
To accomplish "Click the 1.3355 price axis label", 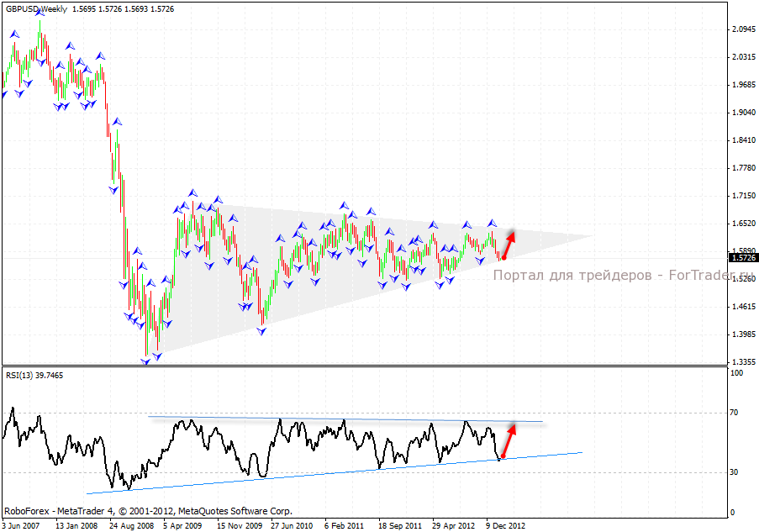I will coord(742,362).
